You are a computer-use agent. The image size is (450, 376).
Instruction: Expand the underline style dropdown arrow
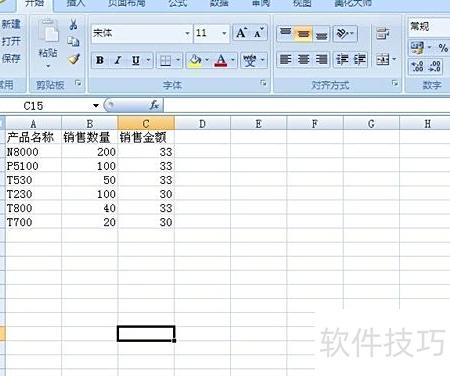[148, 60]
